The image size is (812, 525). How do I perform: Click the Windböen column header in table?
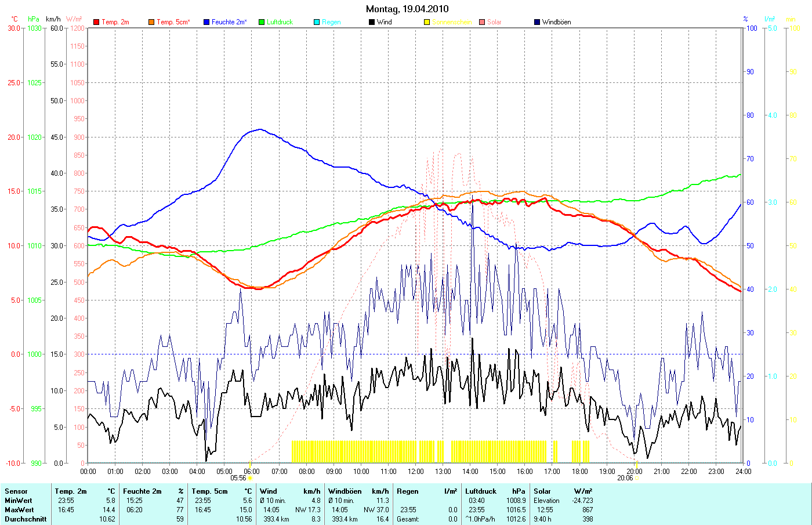coord(345,491)
